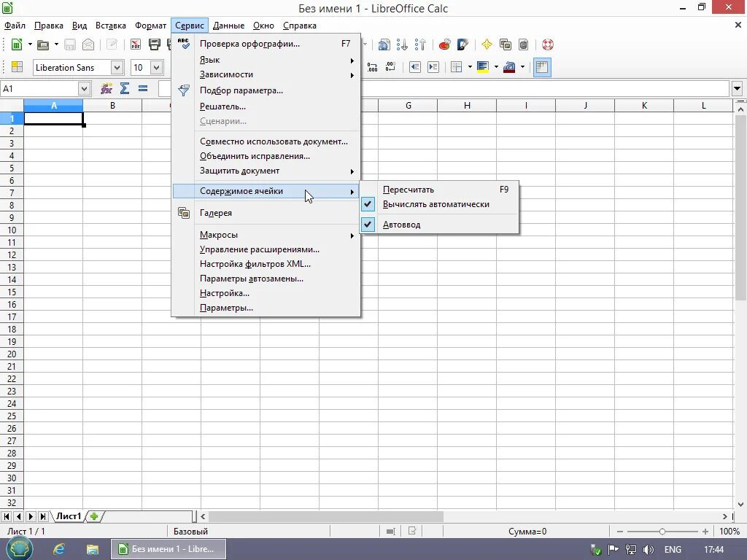
Task: Open the Галерея menu entry
Action: pos(266,213)
